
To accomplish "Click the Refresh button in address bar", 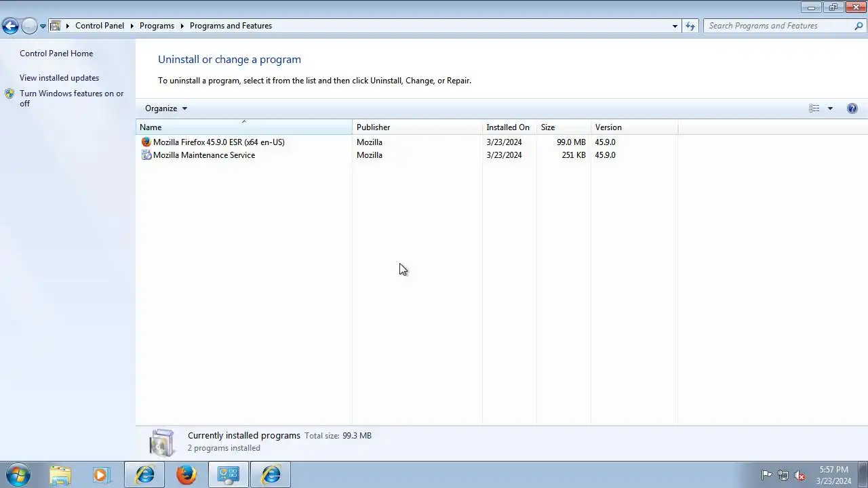I will (x=690, y=26).
